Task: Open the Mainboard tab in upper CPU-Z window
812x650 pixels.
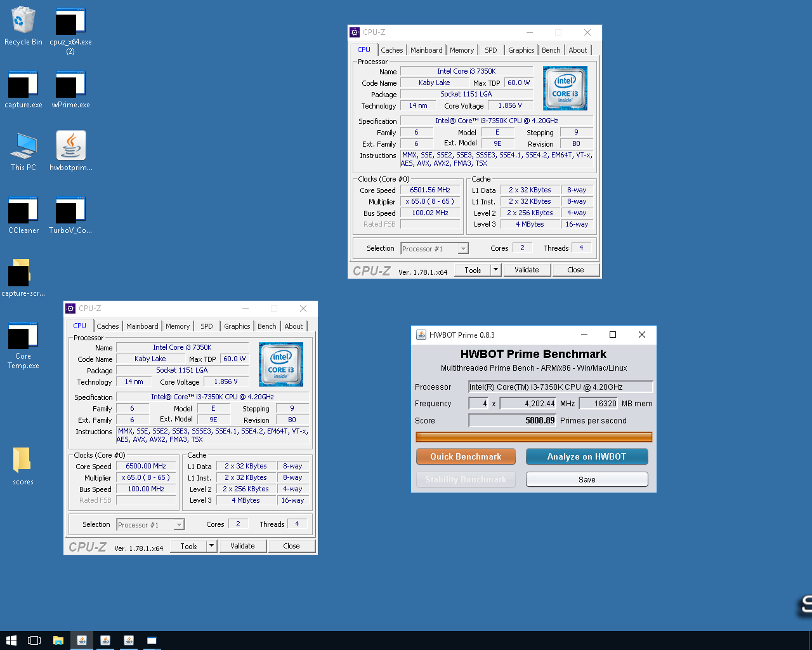Action: 426,50
